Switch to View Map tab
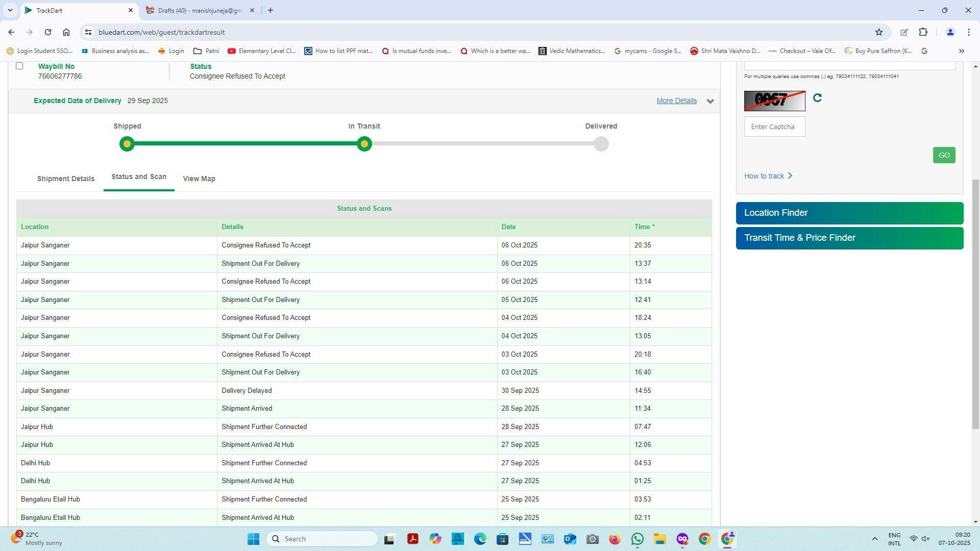The height and width of the screenshot is (551, 980). coord(199,179)
